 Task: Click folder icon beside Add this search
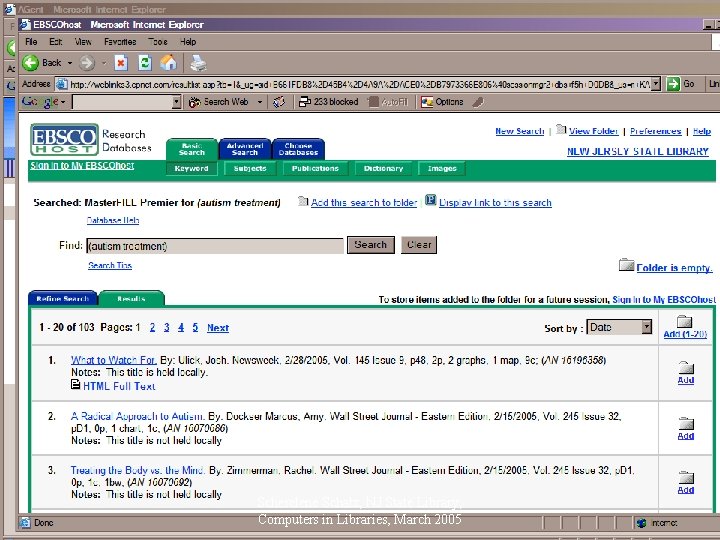click(x=303, y=201)
